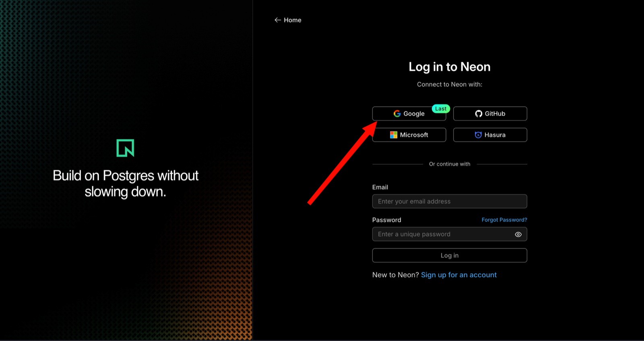Continue with Microsoft login button
Image resolution: width=644 pixels, height=341 pixels.
(409, 135)
